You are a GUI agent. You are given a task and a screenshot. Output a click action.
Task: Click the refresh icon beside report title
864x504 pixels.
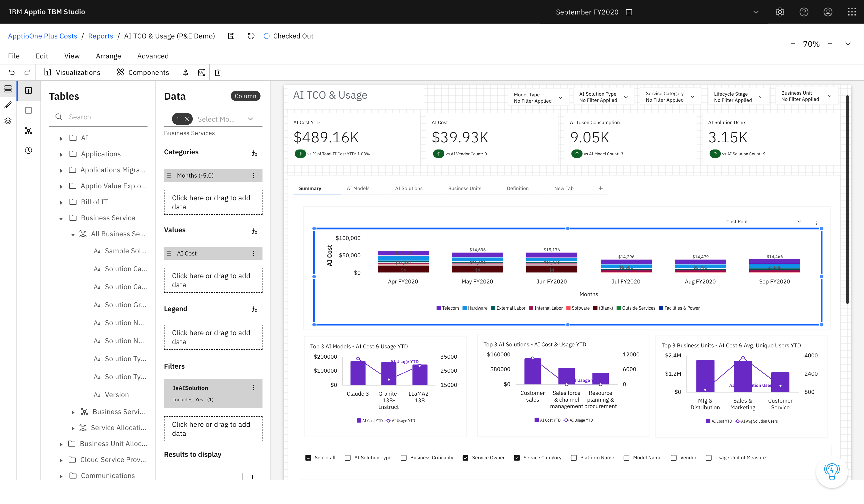251,36
